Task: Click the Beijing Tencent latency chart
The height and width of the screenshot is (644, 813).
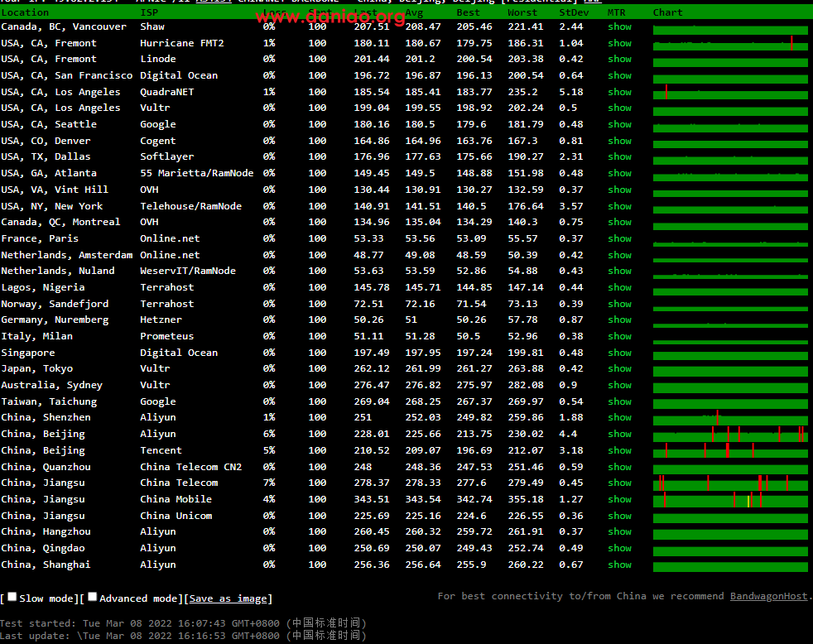Action: (730, 452)
